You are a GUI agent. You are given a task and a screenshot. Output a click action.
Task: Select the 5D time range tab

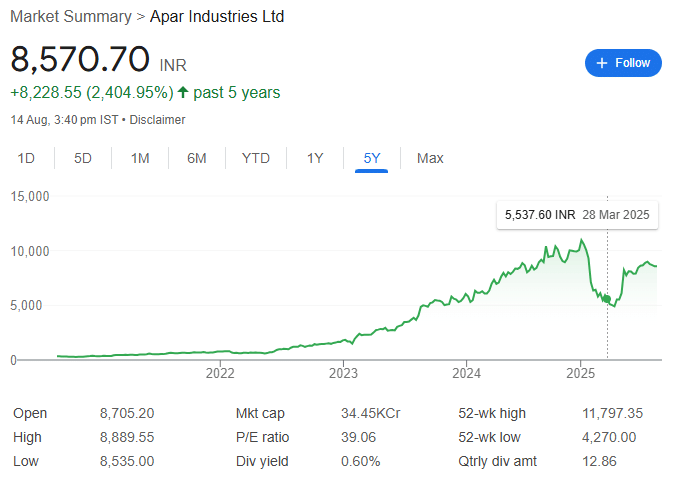[x=83, y=158]
